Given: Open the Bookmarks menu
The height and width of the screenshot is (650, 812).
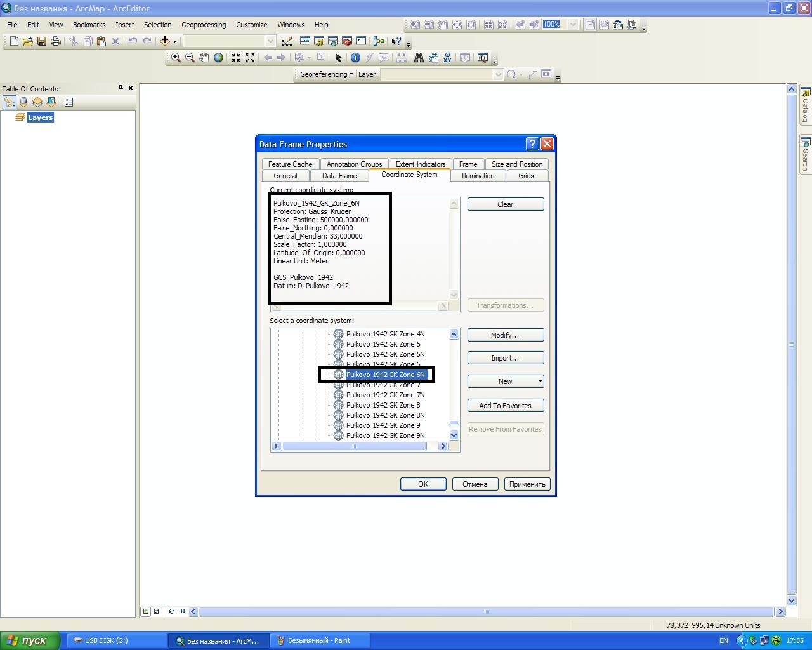Looking at the screenshot, I should click(x=89, y=25).
